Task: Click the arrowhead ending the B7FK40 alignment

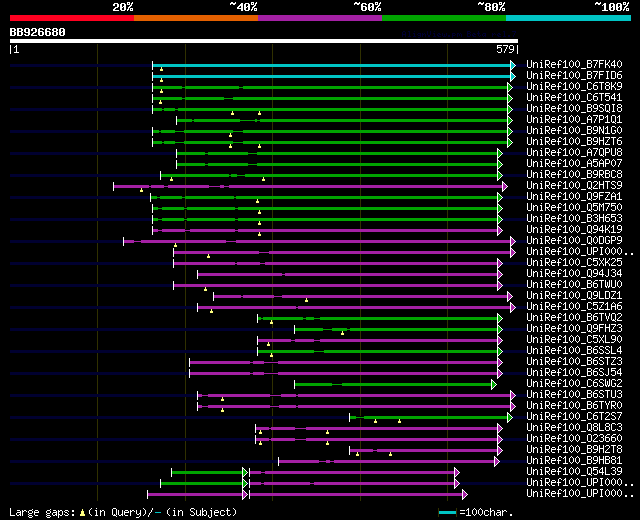Action: tap(513, 65)
